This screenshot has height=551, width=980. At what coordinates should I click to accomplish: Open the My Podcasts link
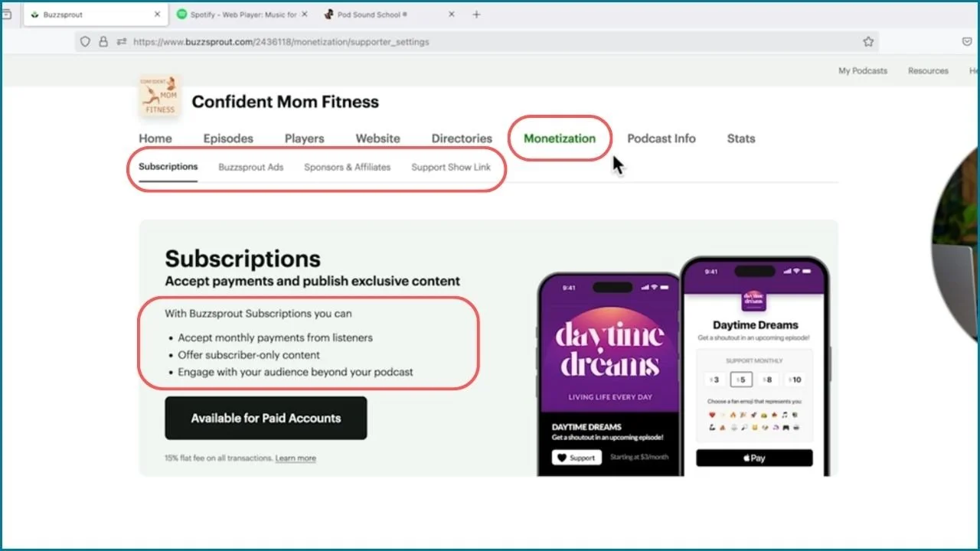point(863,70)
